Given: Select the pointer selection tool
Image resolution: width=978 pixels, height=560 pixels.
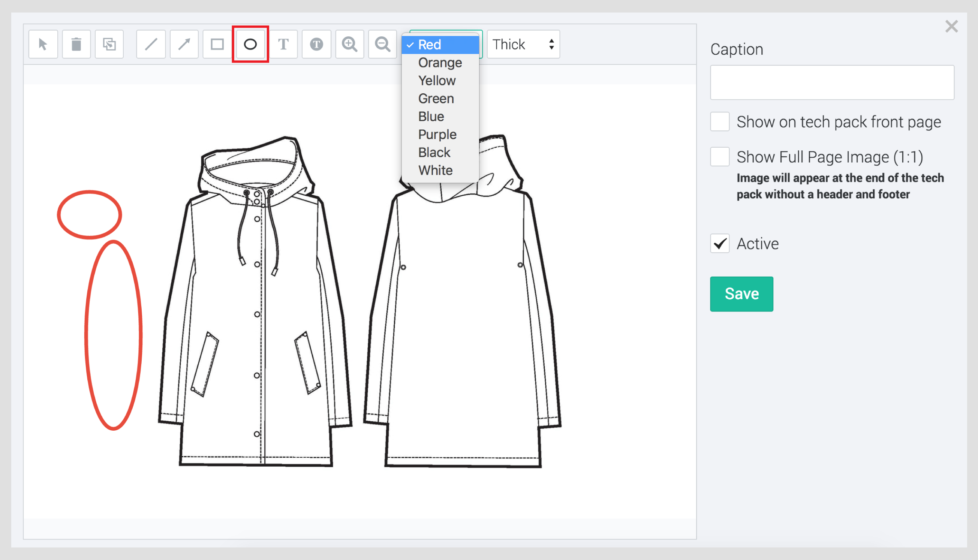Looking at the screenshot, I should coord(43,44).
